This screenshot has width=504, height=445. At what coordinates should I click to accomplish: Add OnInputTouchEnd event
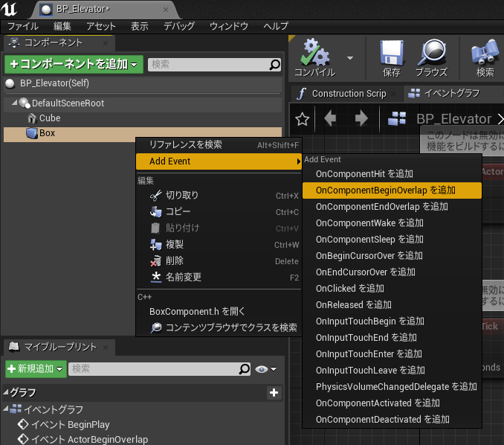(x=392, y=338)
